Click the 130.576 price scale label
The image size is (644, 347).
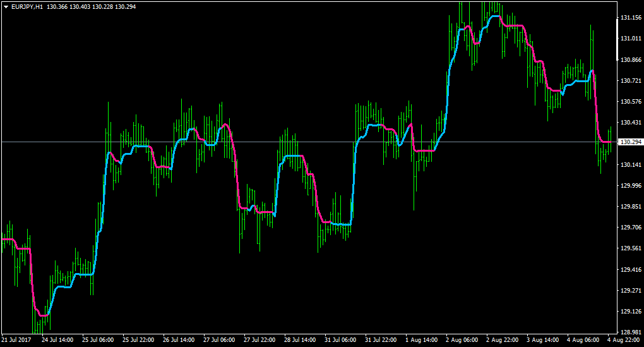click(631, 102)
